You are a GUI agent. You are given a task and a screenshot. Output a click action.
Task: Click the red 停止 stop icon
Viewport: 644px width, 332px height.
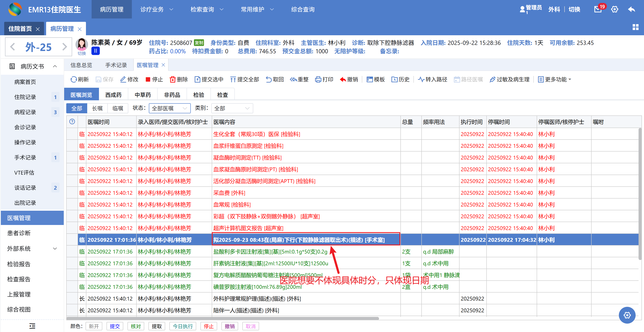coord(148,80)
